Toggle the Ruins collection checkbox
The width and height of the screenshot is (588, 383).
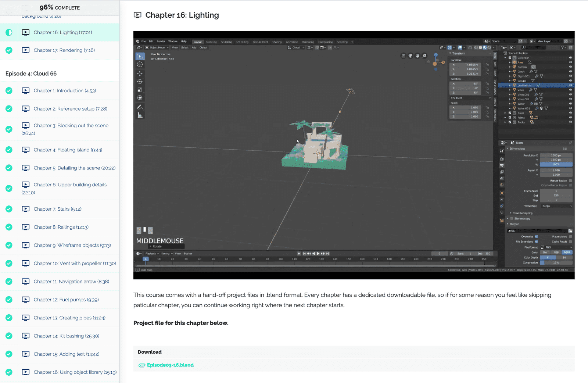click(510, 113)
